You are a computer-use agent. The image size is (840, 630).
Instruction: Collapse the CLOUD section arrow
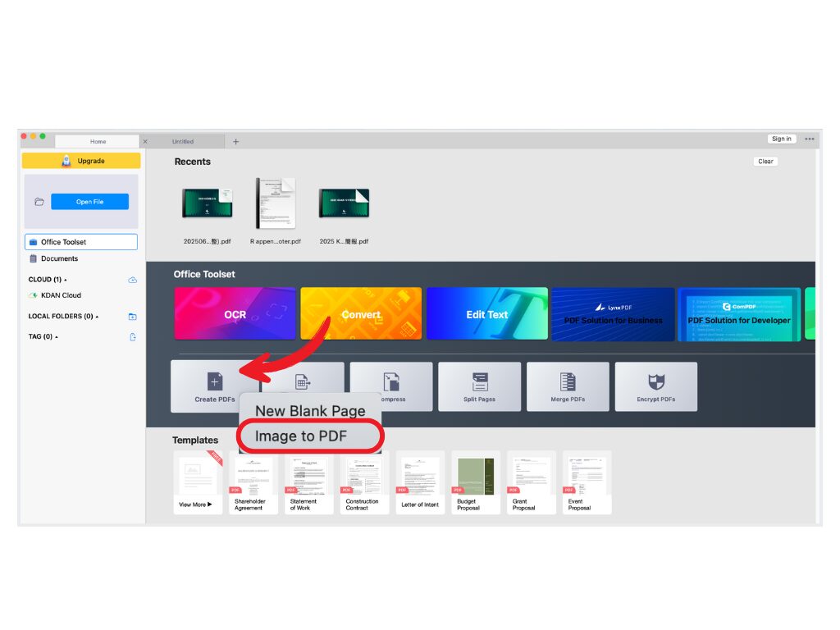(65, 281)
